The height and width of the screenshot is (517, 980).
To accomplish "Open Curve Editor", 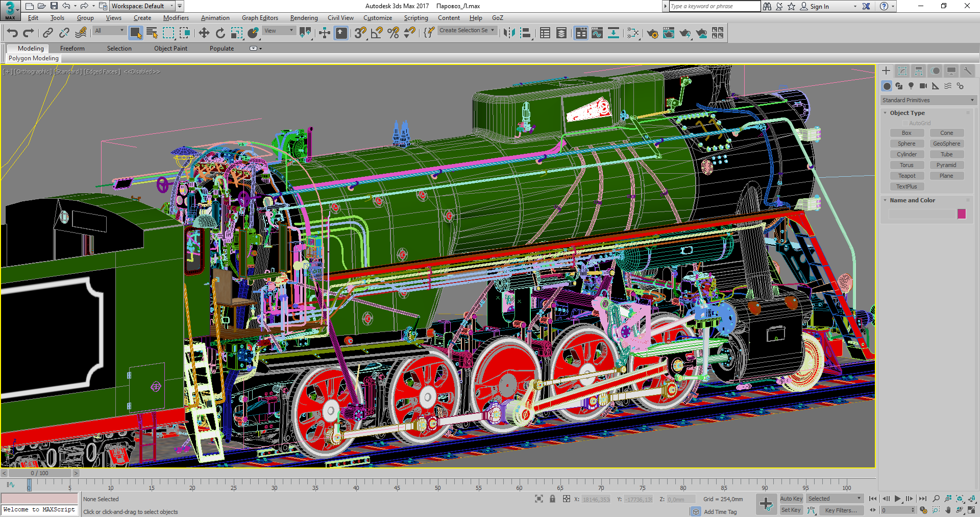I will coord(597,33).
